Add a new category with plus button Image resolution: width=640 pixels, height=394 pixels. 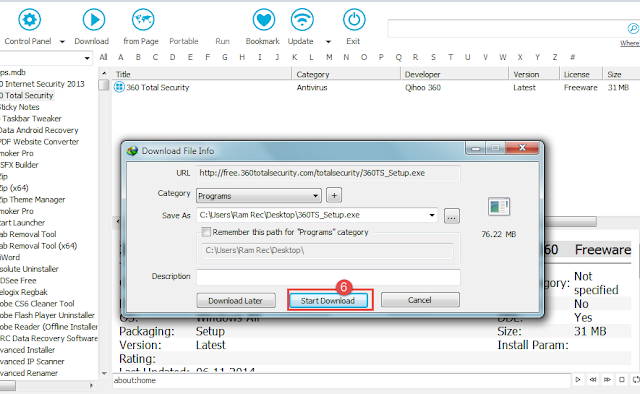coord(334,196)
